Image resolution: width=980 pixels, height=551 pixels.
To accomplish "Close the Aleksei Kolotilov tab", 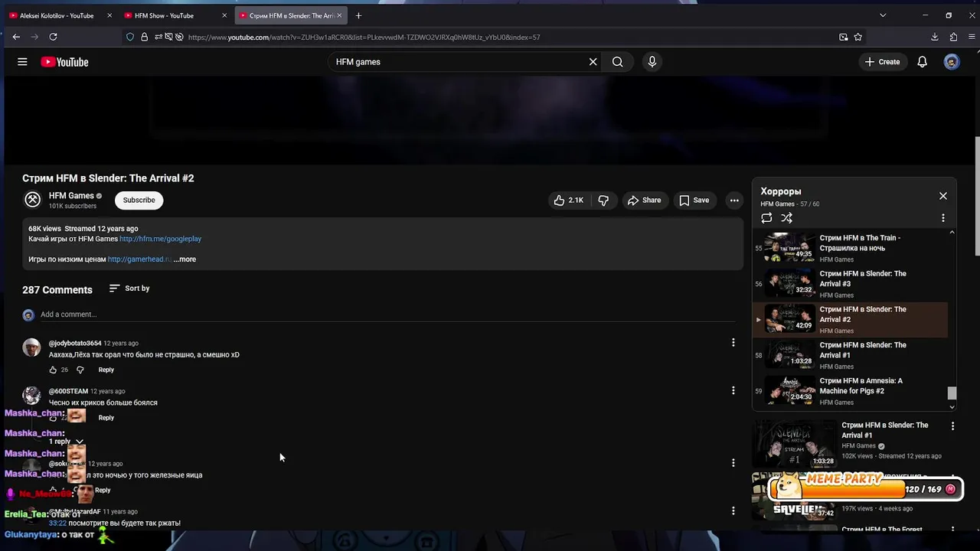I will tap(109, 15).
